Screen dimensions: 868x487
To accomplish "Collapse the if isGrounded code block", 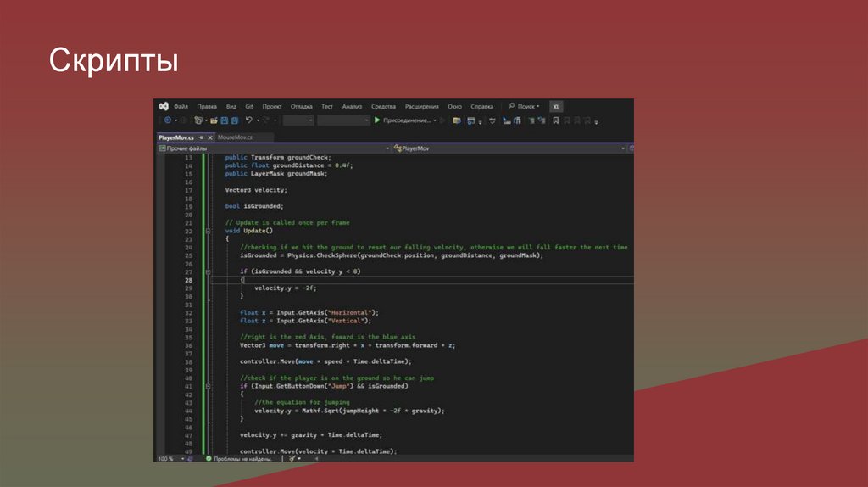I will pyautogui.click(x=208, y=271).
